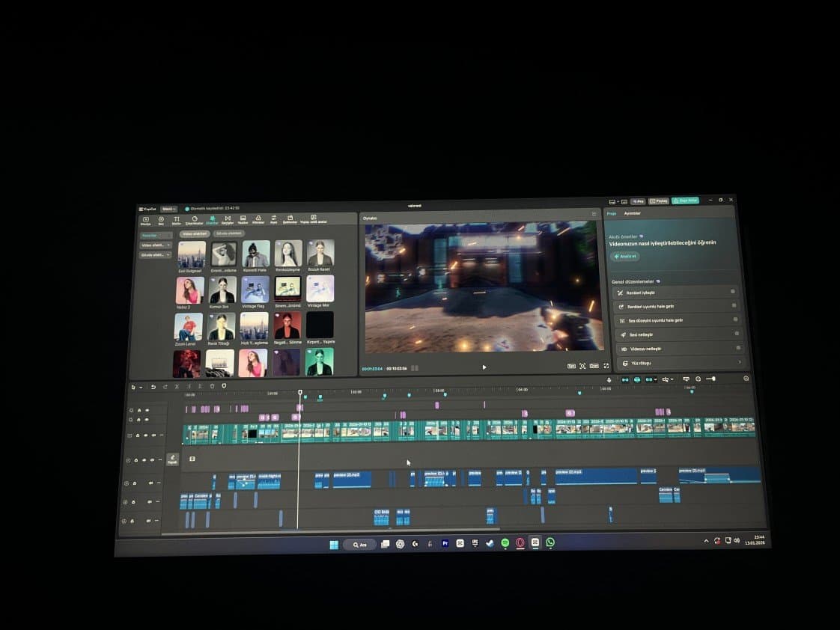
Task: Click the 'Dışa Aktar' export button
Action: click(x=685, y=201)
